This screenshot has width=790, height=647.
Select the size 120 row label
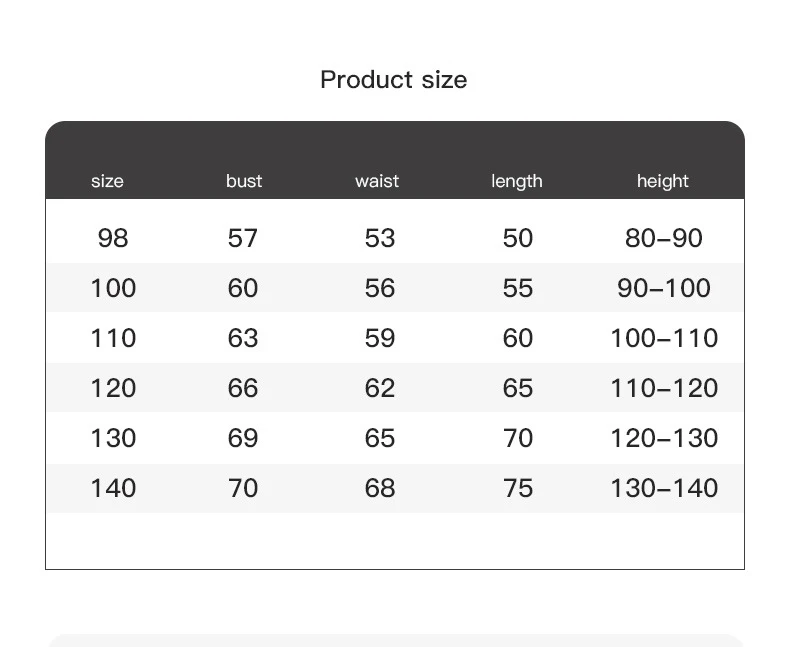click(113, 388)
